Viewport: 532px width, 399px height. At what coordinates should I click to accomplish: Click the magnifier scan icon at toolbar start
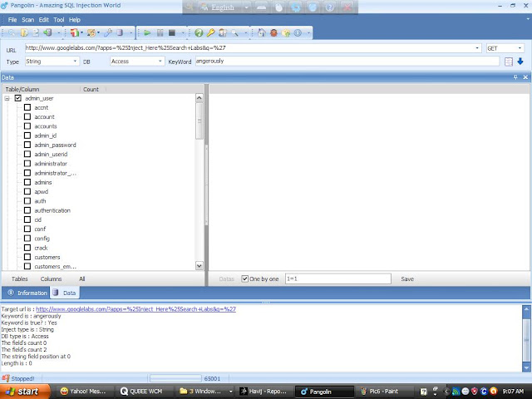(12, 32)
